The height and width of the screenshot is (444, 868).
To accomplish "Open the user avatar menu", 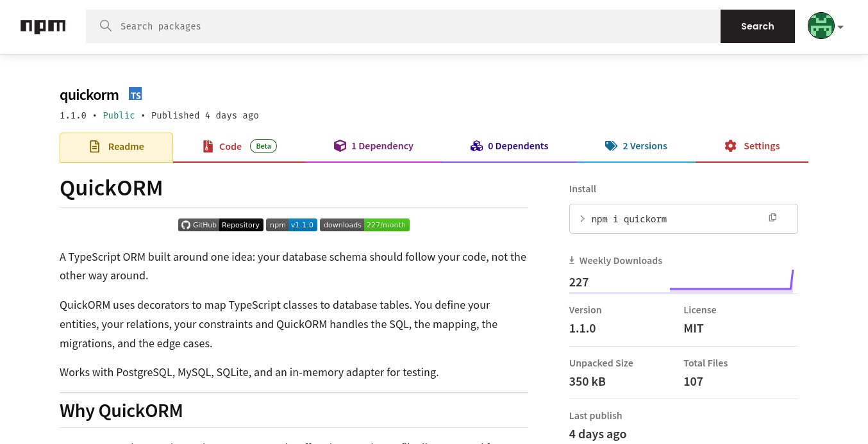I will coord(821,26).
